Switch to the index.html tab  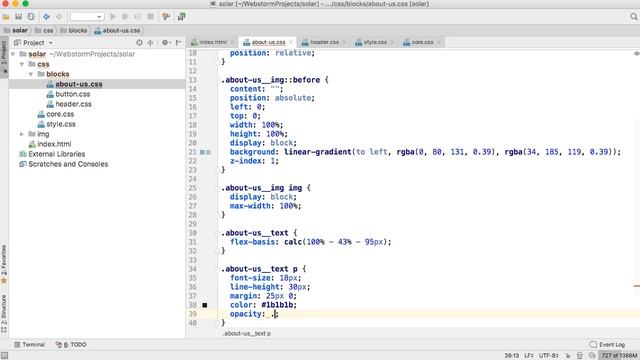tap(213, 42)
